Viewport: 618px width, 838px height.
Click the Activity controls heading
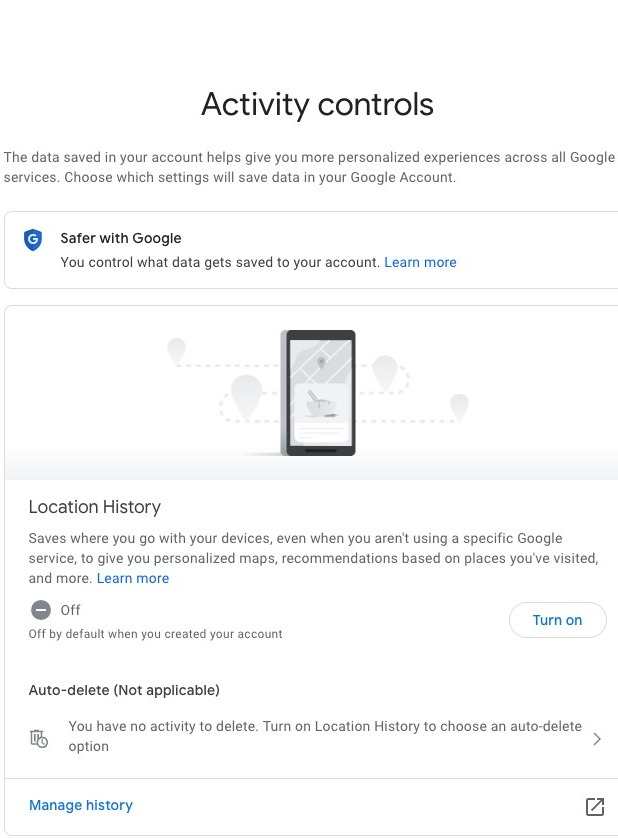(x=317, y=104)
